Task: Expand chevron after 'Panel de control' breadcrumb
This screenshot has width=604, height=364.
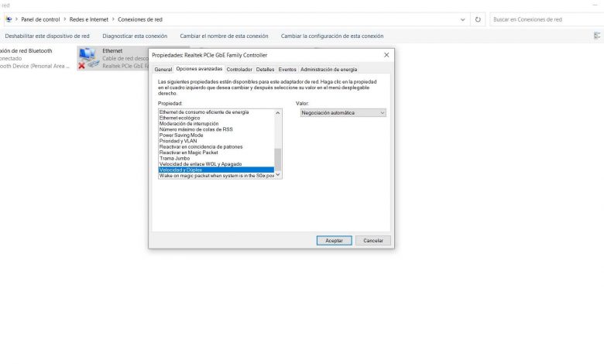Action: pos(65,19)
